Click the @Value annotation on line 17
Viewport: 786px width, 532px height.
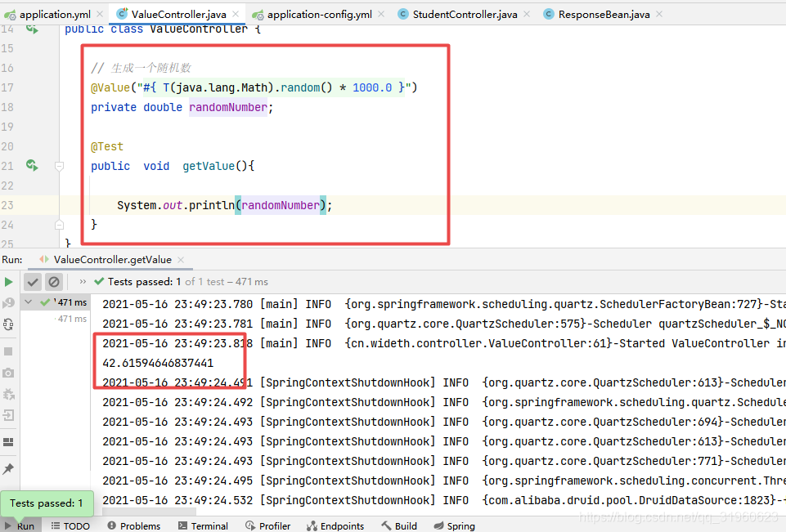[110, 87]
